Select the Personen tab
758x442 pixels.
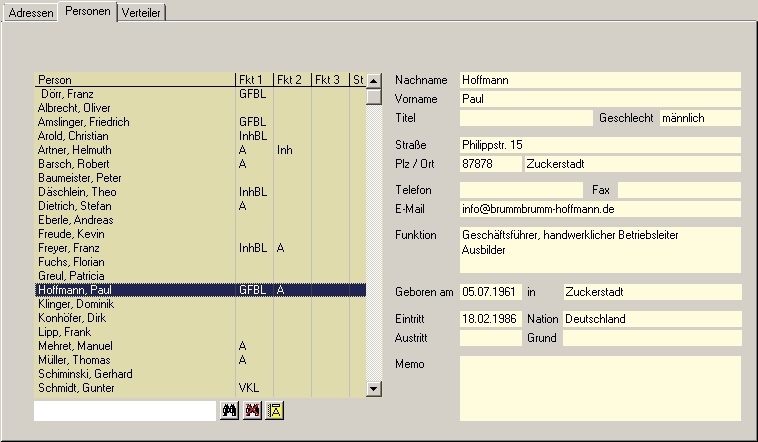[87, 12]
